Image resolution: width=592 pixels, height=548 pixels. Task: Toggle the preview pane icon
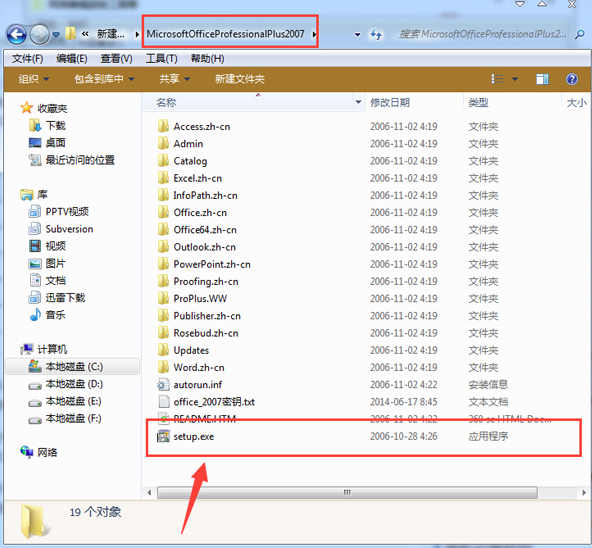[543, 79]
